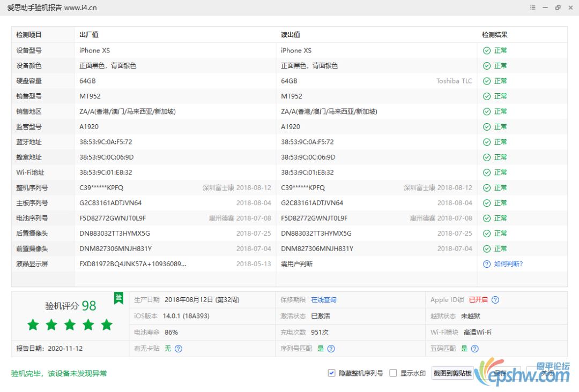Click the 需用户判断 read-out value

297,264
